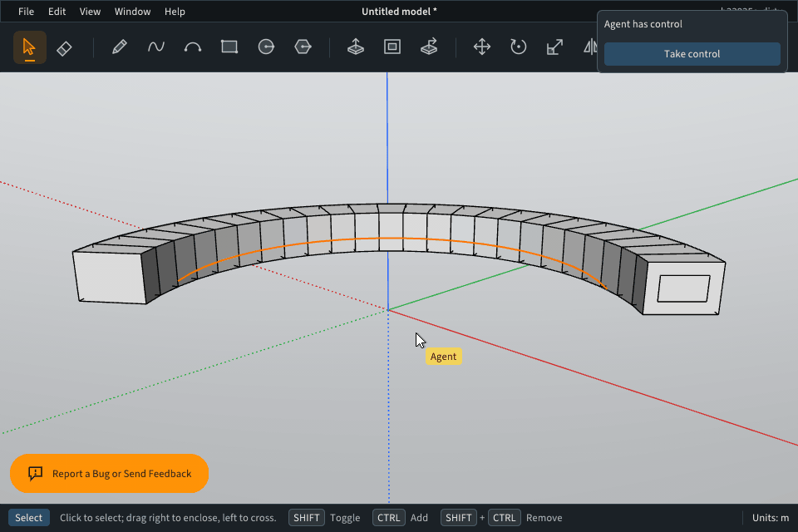798x532 pixels.
Task: Choose the Rectangle tool
Action: point(229,47)
